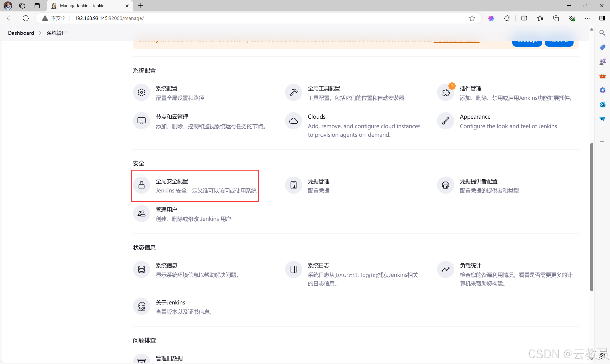Open workspaces icon in title bar
Image resolution: width=610 pixels, height=364 pixels.
[x=22, y=6]
